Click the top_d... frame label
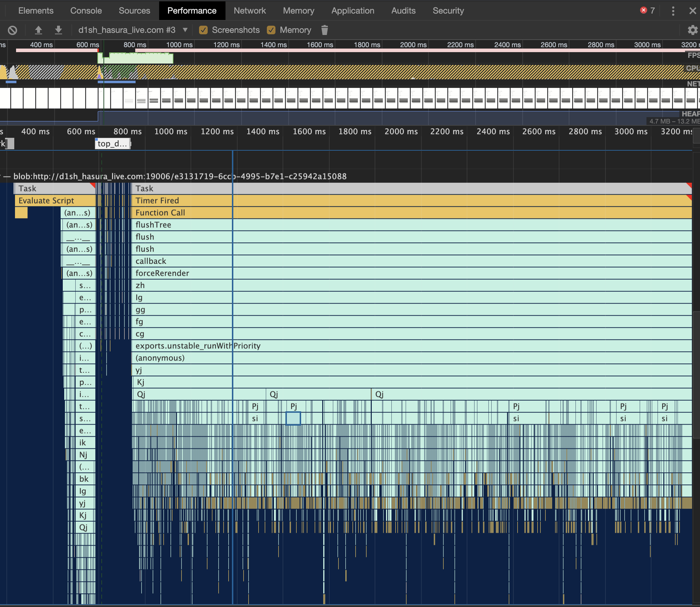 click(112, 144)
